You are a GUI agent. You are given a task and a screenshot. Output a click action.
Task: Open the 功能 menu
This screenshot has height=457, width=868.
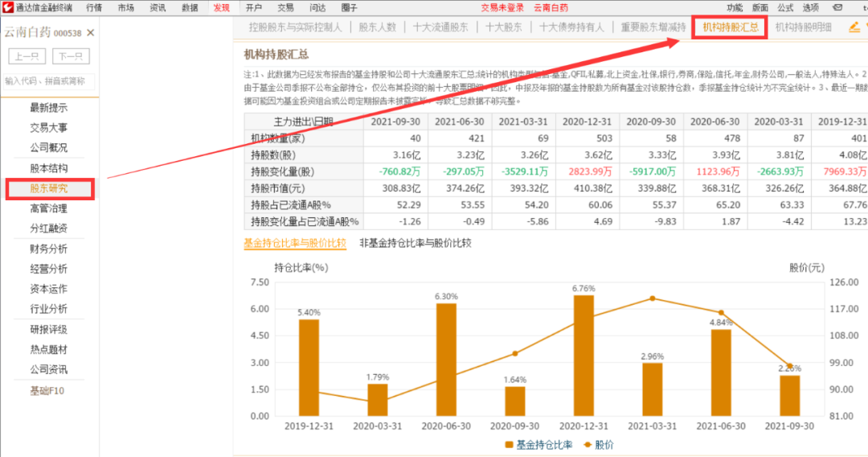[x=735, y=8]
